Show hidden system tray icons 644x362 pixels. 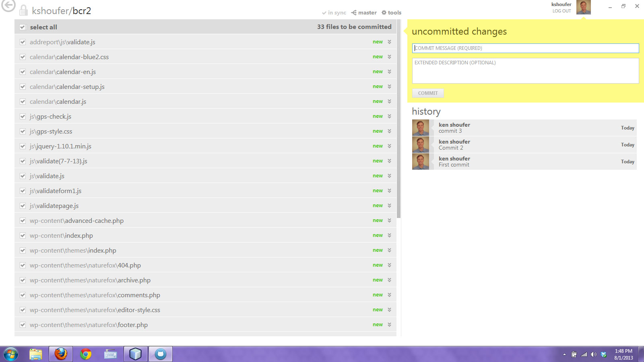[x=564, y=354]
